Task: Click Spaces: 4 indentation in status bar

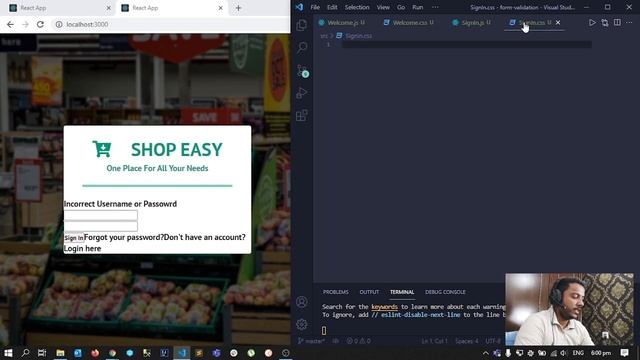Action: pos(467,341)
